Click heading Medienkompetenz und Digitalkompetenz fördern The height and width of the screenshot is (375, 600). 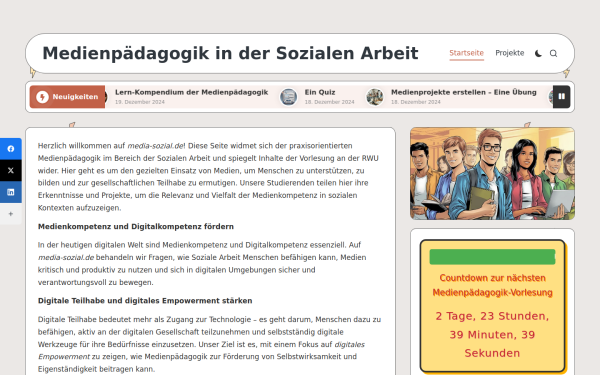[x=136, y=227]
